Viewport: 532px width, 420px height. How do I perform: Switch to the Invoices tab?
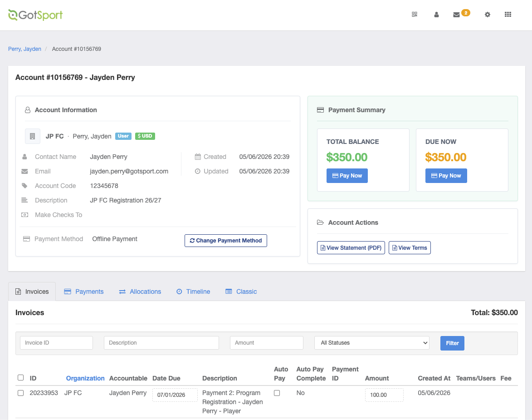tap(32, 292)
